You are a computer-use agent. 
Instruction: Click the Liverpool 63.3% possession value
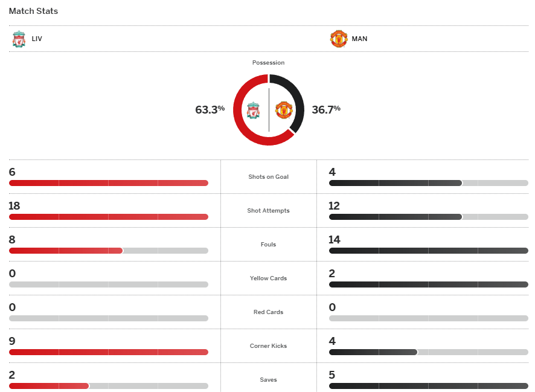click(210, 110)
